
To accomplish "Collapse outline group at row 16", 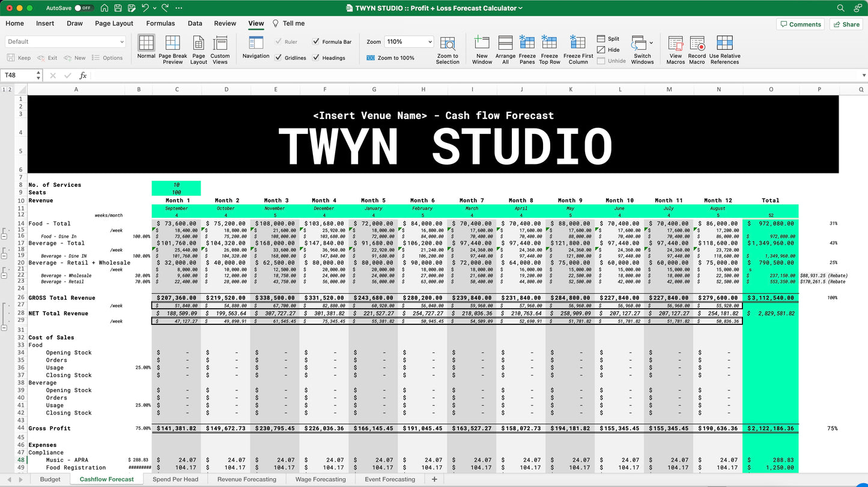I will (x=5, y=237).
